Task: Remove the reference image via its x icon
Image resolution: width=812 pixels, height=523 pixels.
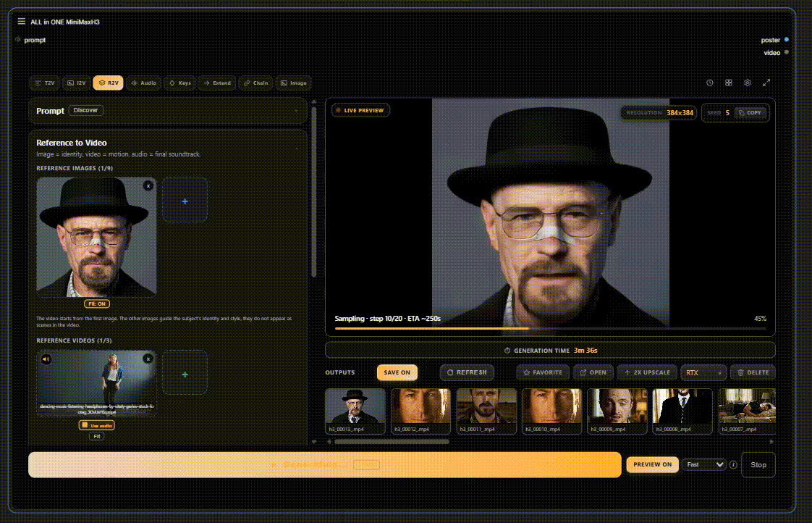Action: tap(148, 185)
